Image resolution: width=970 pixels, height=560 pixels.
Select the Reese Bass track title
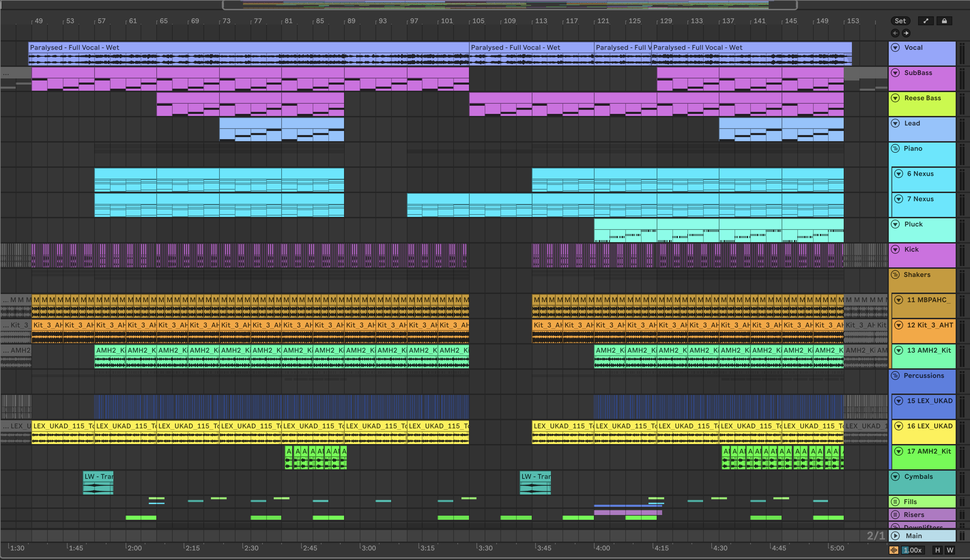[x=922, y=98]
